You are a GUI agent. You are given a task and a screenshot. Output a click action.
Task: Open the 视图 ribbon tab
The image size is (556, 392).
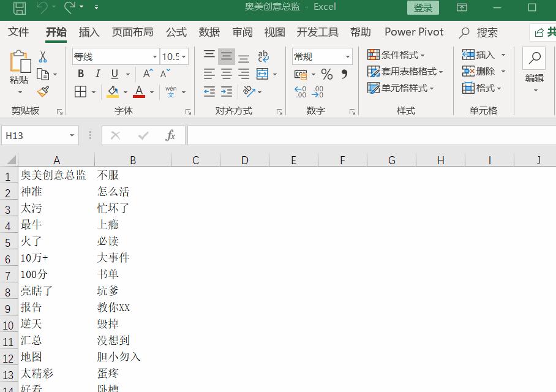pos(274,32)
